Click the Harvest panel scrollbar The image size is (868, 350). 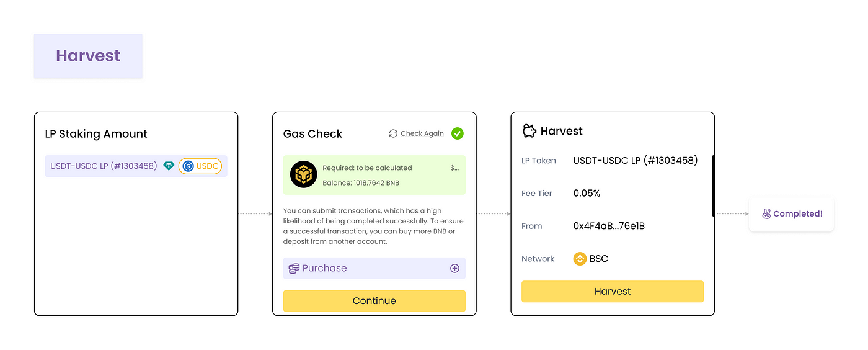[714, 186]
